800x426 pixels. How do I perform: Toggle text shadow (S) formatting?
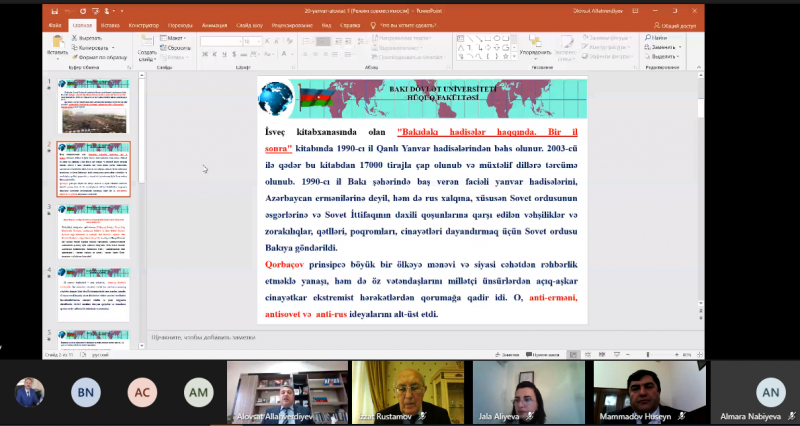[x=234, y=54]
